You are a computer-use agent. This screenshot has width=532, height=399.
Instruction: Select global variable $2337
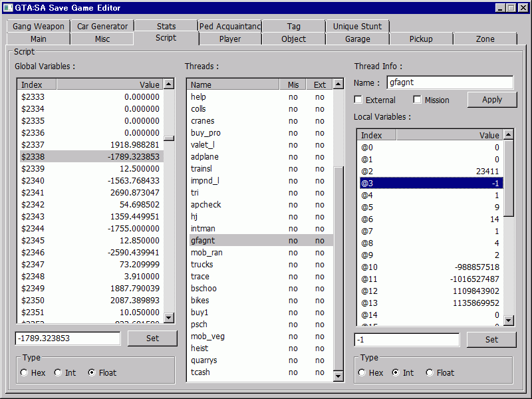tap(90, 144)
